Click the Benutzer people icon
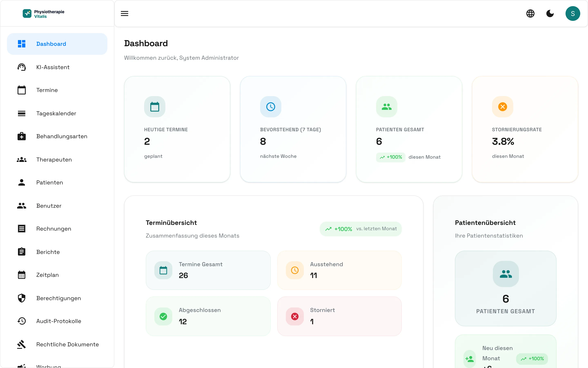588x368 pixels. click(x=22, y=206)
